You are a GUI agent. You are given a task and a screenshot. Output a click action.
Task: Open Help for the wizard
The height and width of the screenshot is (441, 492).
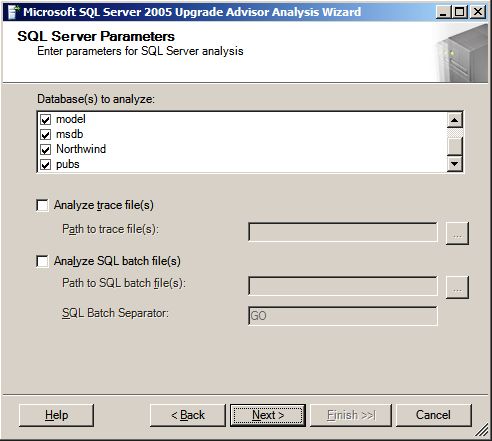(56, 415)
